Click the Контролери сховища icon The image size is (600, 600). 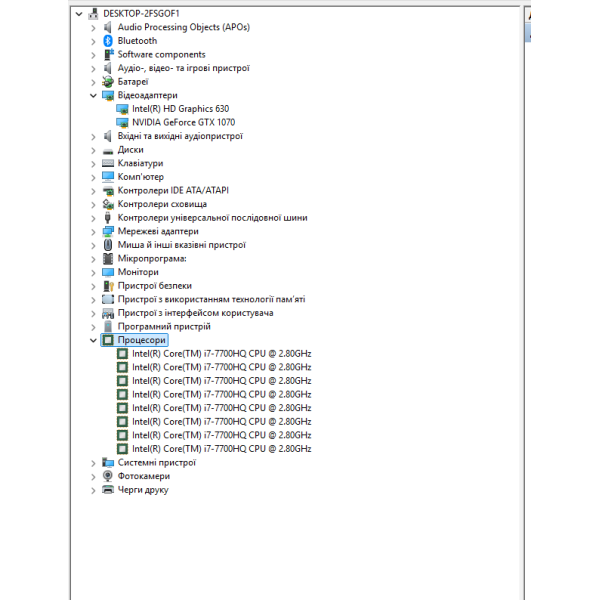pos(108,204)
